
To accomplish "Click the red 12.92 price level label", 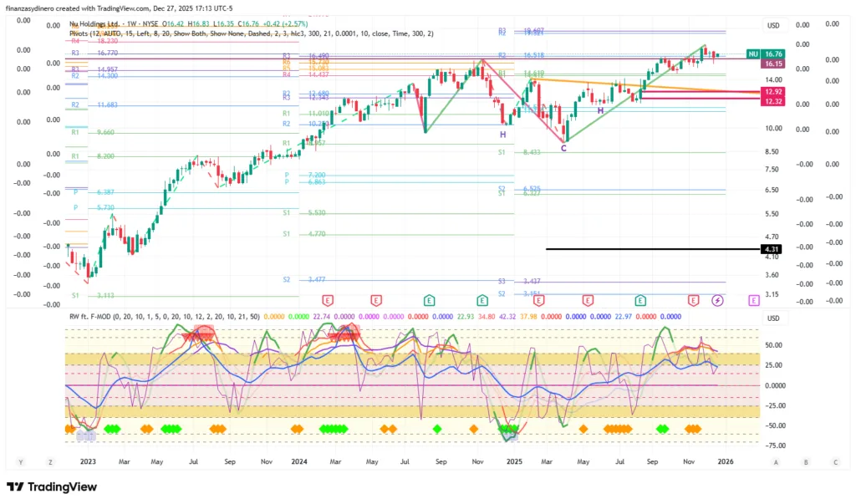I will coord(772,91).
